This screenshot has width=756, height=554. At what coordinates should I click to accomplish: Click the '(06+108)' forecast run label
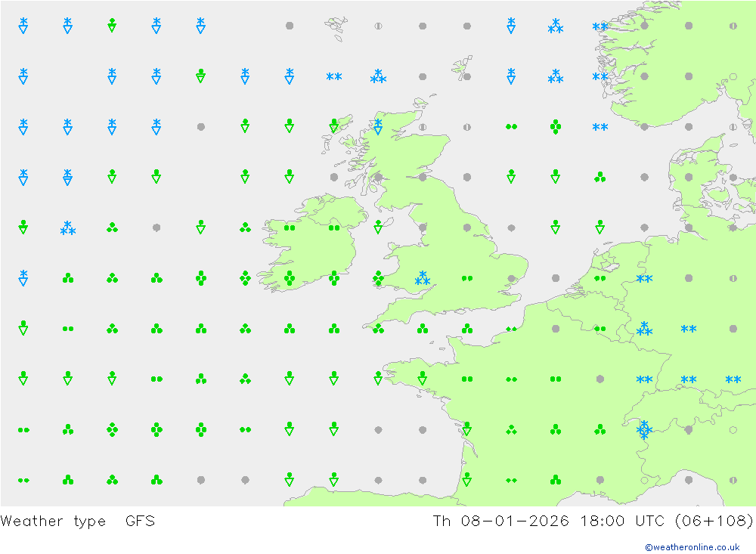tap(714, 522)
